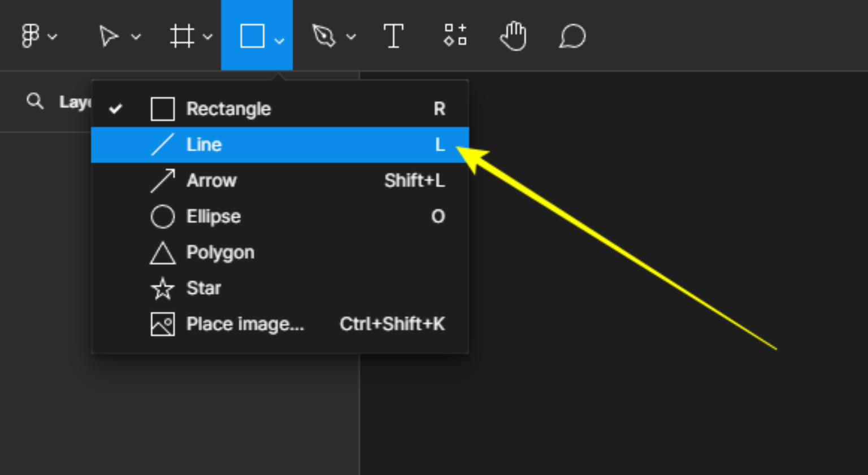This screenshot has height=475, width=868.
Task: Choose Ellipse from the shape menu
Action: tap(280, 216)
